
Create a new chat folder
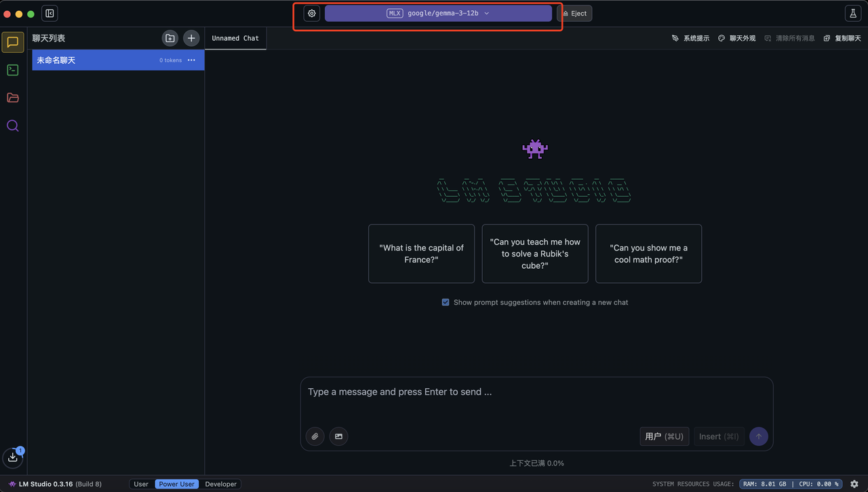(x=170, y=38)
